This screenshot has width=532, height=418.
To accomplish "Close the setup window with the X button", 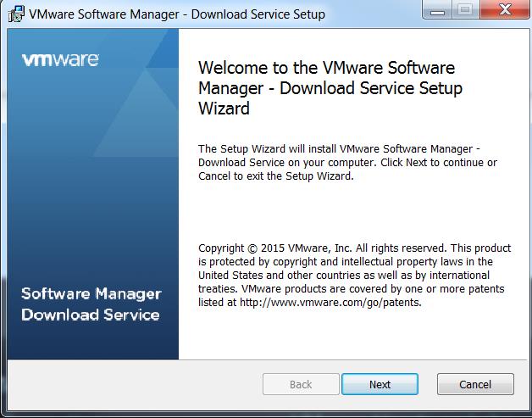I will point(505,10).
